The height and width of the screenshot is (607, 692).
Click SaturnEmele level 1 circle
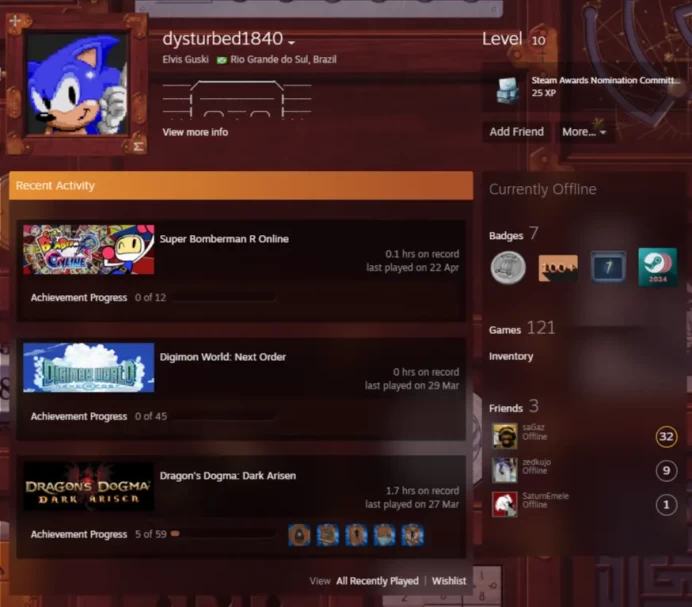coord(666,505)
